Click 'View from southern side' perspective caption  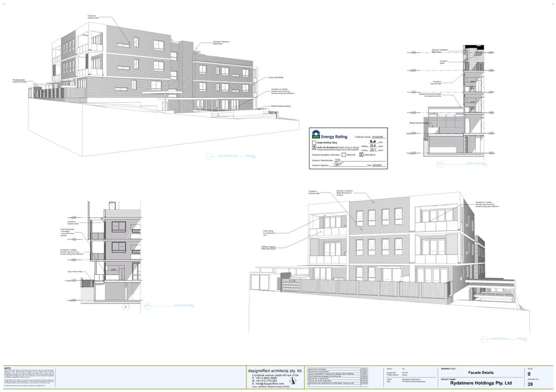(x=228, y=156)
